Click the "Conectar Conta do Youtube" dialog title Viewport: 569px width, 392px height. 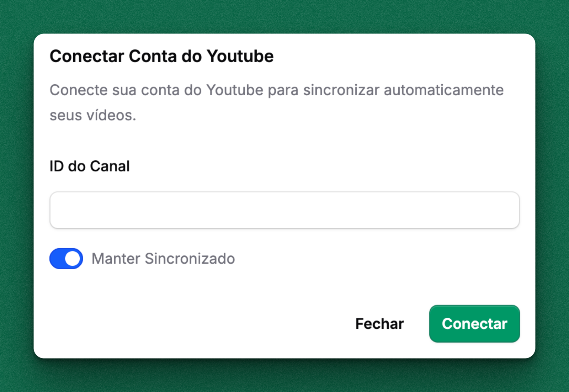161,56
